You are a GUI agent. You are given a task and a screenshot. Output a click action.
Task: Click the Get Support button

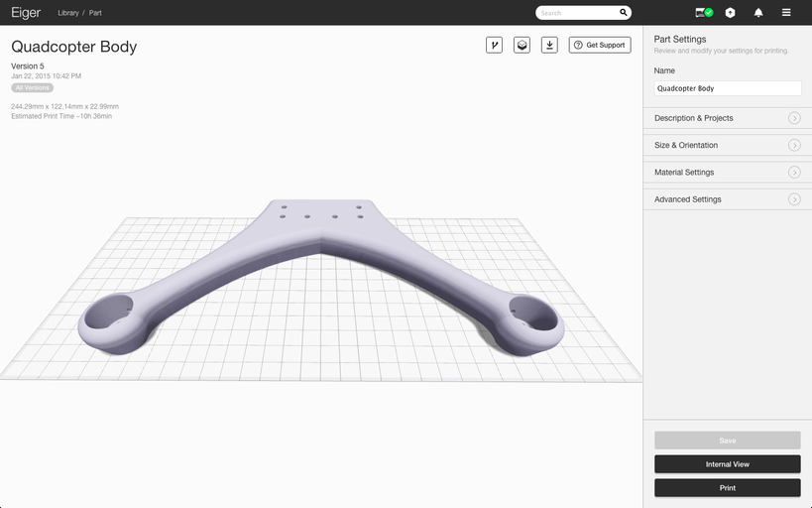coord(600,45)
